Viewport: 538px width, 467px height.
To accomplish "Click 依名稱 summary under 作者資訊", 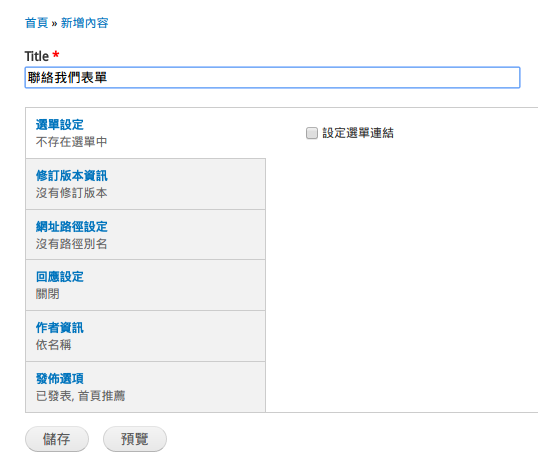I will (54, 345).
